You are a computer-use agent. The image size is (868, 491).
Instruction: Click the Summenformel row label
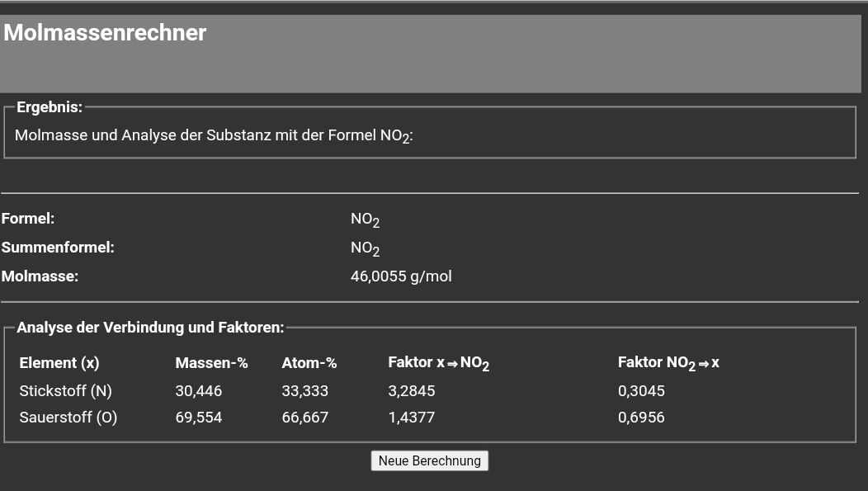[x=58, y=247]
